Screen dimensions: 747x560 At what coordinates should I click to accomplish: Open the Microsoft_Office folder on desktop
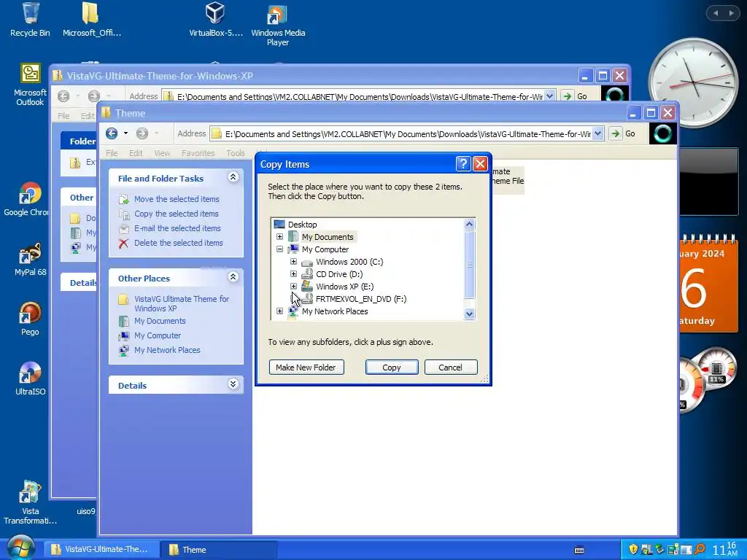point(91,19)
